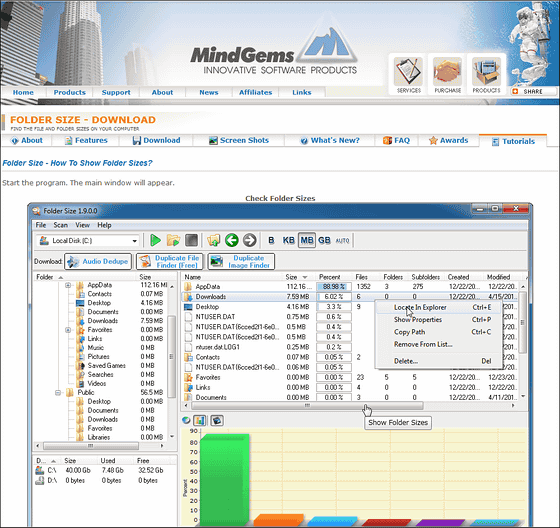Click the orange chart bar
The width and height of the screenshot is (560, 528).
pyautogui.click(x=279, y=520)
